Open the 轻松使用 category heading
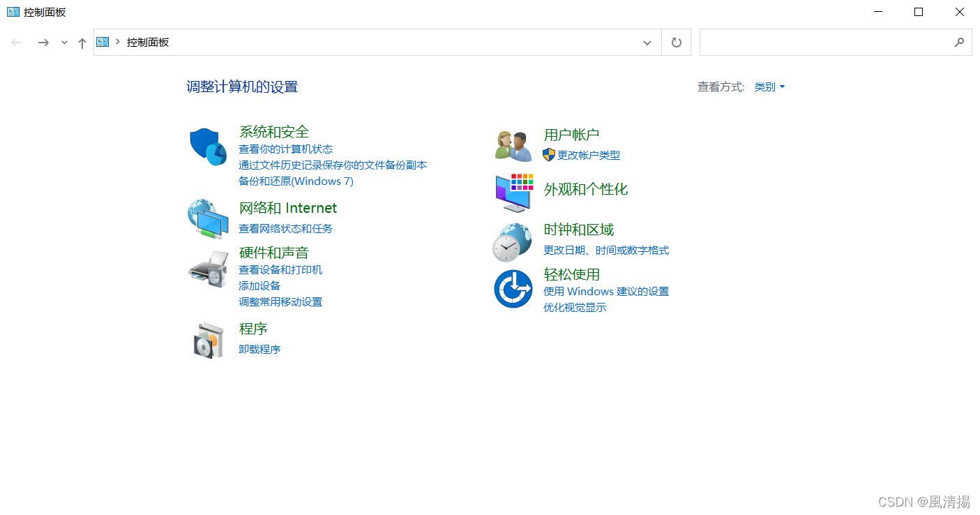 572,275
